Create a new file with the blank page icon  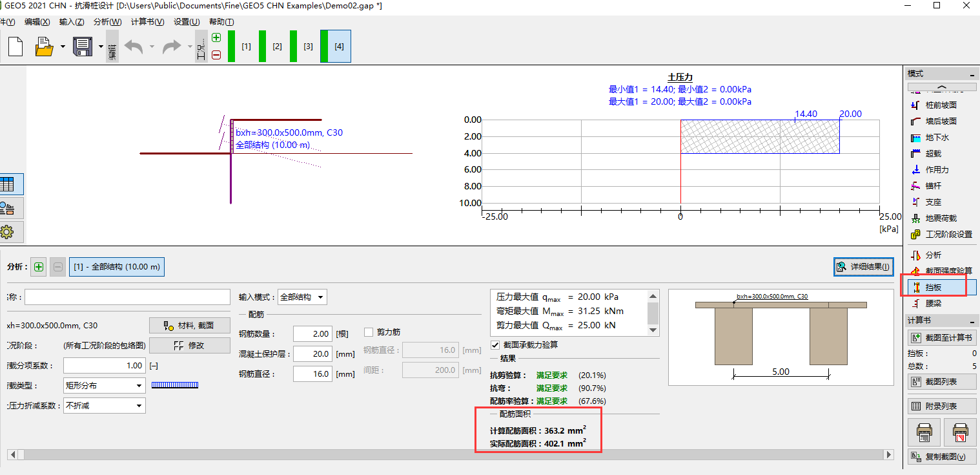point(15,47)
